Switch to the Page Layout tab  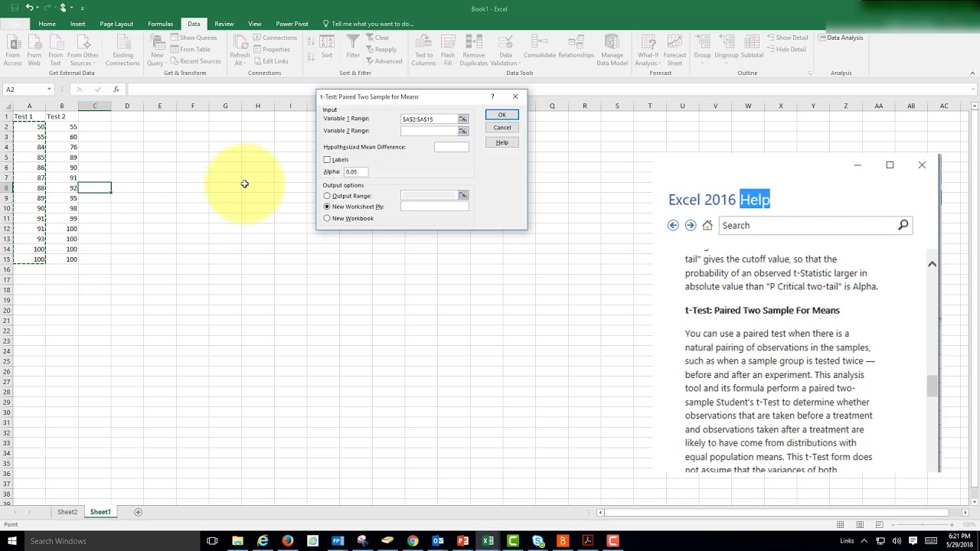(116, 24)
